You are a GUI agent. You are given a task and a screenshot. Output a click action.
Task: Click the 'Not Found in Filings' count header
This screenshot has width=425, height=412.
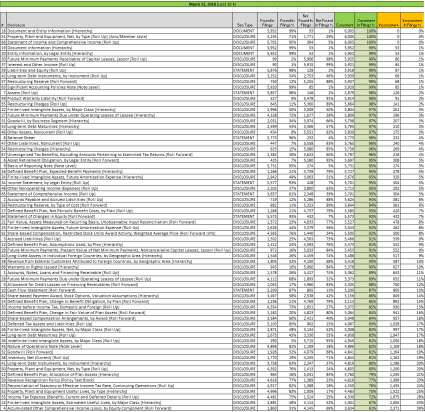click(305, 20)
